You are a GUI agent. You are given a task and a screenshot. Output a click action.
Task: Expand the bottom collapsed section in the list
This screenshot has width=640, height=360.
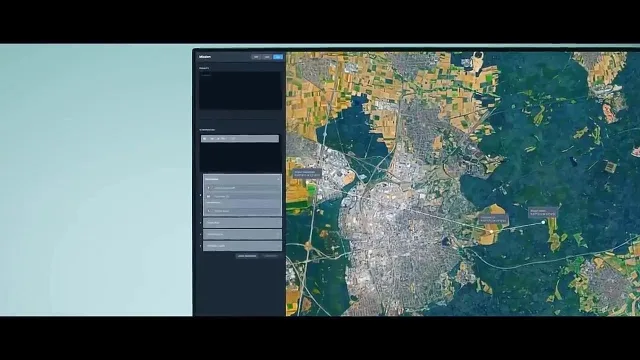(242, 246)
